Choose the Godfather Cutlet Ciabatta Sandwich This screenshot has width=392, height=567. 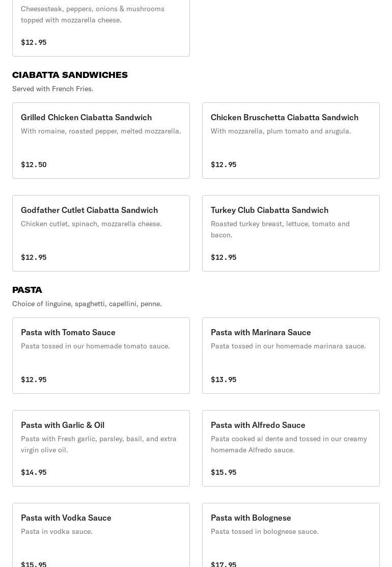[x=101, y=233]
